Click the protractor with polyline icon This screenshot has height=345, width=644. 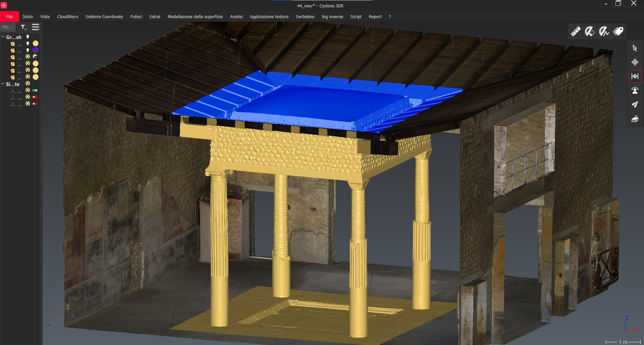604,31
